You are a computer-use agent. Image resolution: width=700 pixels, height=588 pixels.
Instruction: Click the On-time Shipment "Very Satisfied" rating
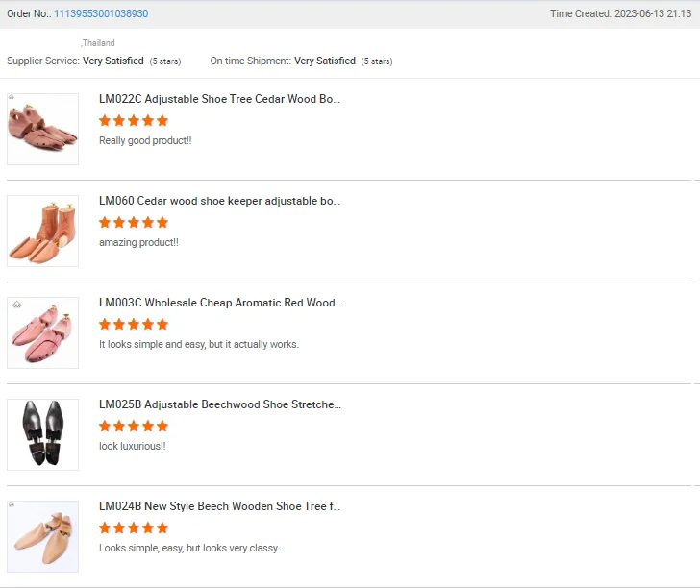tap(325, 61)
